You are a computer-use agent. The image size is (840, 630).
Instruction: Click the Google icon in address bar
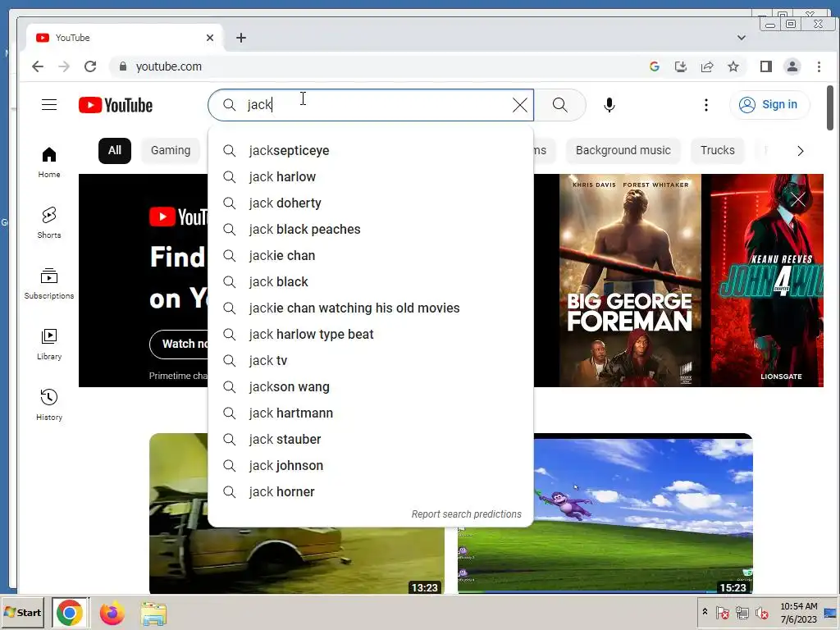coord(654,66)
